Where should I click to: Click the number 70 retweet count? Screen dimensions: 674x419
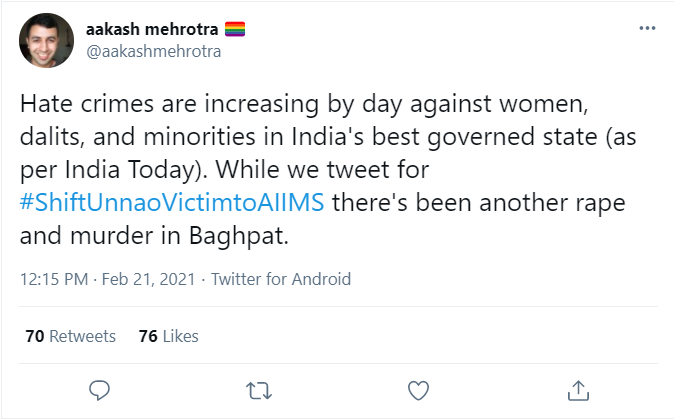tap(34, 336)
